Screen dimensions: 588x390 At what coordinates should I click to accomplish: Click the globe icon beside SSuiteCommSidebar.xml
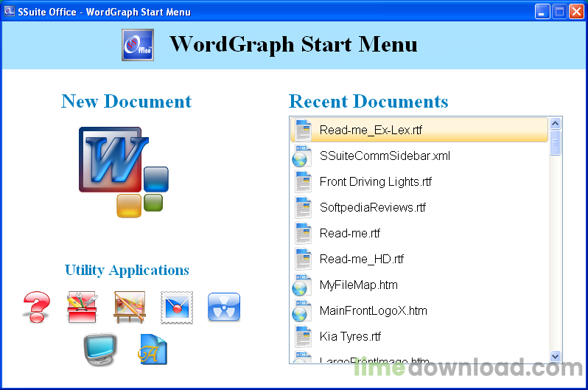tap(302, 156)
